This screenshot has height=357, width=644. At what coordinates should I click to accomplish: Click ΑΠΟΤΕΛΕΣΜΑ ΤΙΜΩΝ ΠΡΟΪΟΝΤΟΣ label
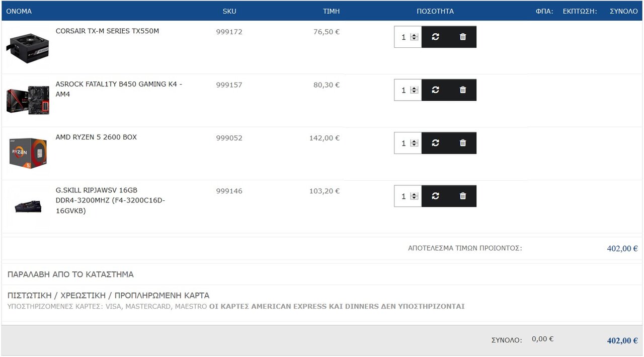pos(465,248)
